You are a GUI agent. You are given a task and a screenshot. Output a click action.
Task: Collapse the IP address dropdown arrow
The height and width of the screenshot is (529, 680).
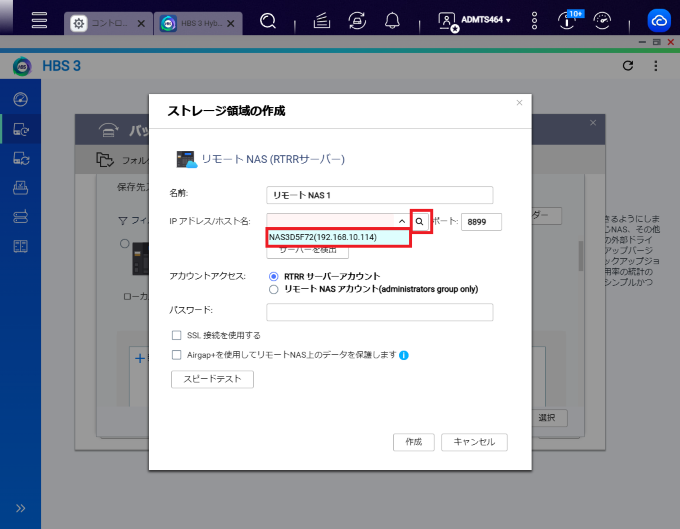point(402,221)
